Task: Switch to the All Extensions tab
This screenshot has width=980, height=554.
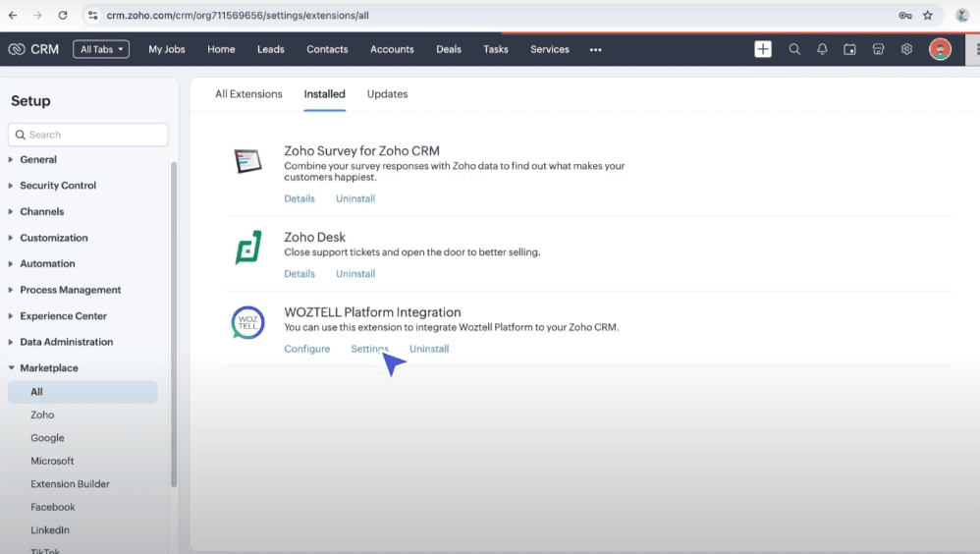Action: coord(248,93)
